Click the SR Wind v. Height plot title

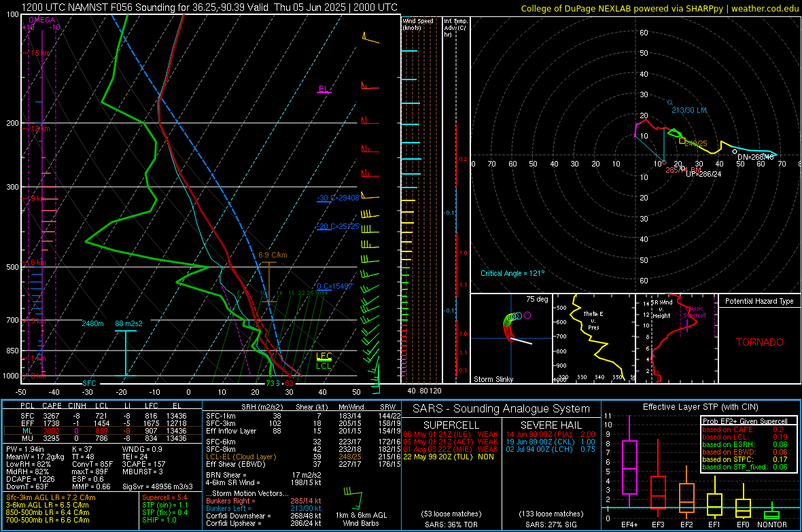tap(661, 309)
